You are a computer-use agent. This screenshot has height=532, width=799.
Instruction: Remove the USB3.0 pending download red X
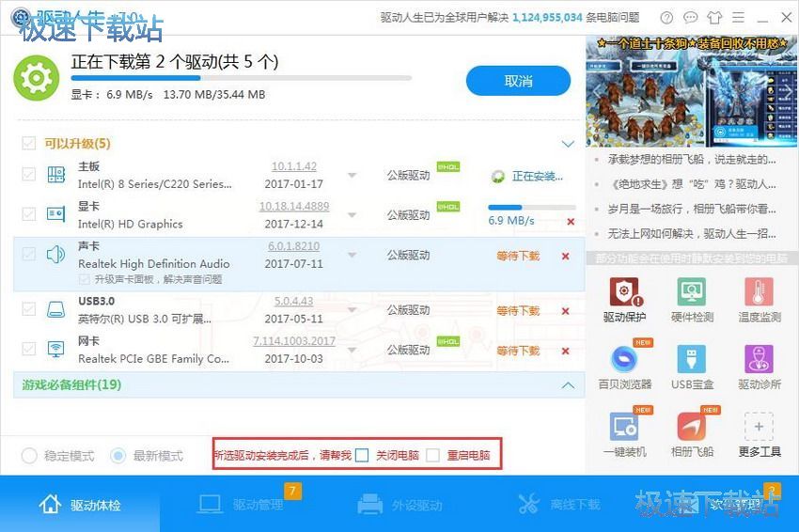pos(565,311)
